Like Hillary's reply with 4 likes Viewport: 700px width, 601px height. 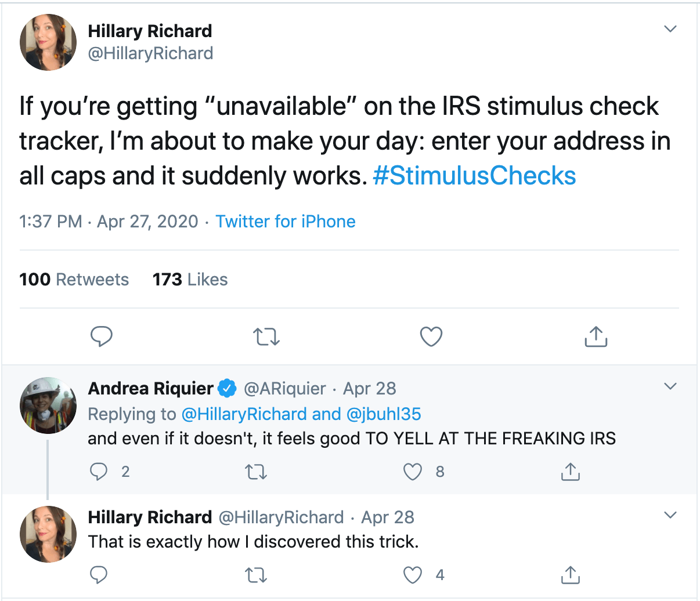413,575
